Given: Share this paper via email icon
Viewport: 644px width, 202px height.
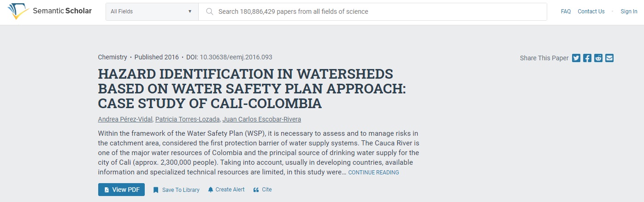Looking at the screenshot, I should 609,58.
